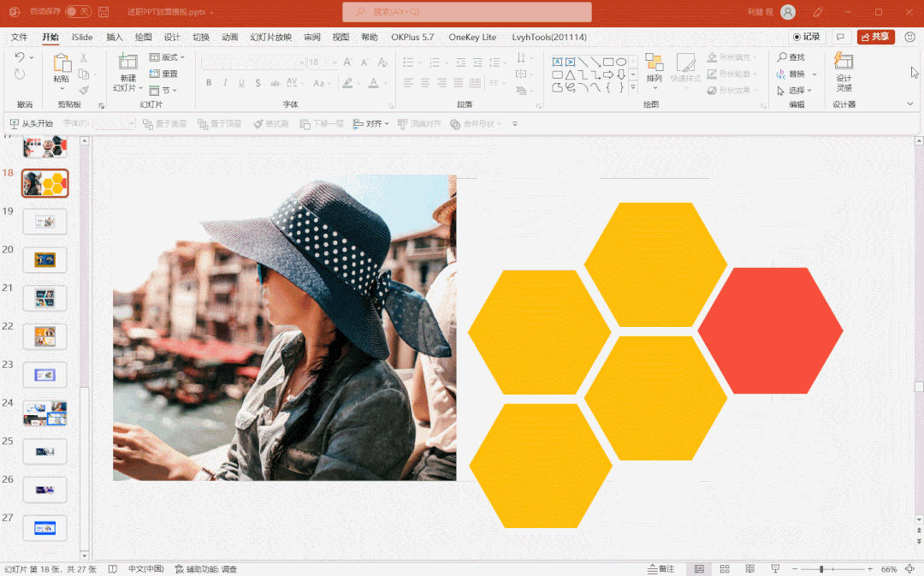Image resolution: width=924 pixels, height=576 pixels.
Task: Click the Redo icon below Undo
Action: pyautogui.click(x=20, y=74)
